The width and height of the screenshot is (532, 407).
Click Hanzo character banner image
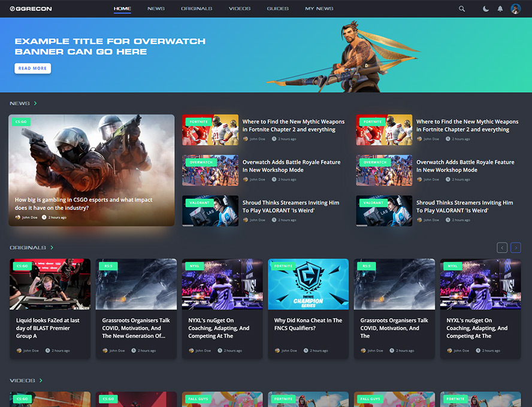coord(344,57)
